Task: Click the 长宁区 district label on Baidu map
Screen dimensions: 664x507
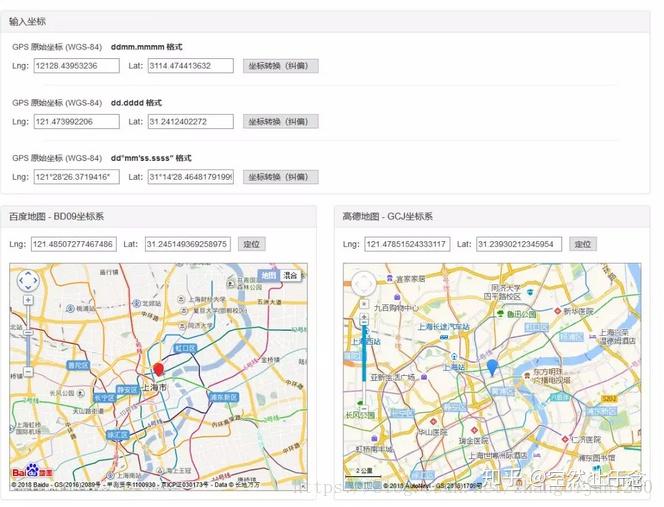Action: 104,397
